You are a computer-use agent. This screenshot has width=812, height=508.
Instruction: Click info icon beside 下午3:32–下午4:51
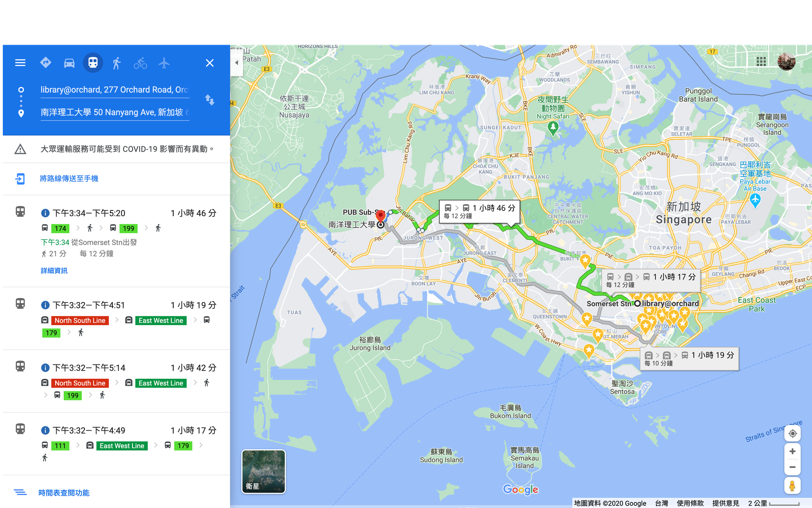45,305
